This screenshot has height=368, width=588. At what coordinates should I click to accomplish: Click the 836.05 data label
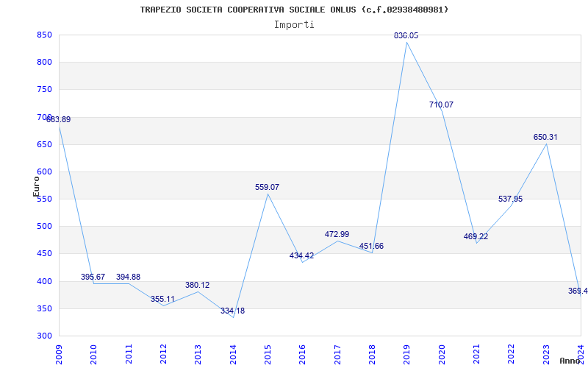406,35
